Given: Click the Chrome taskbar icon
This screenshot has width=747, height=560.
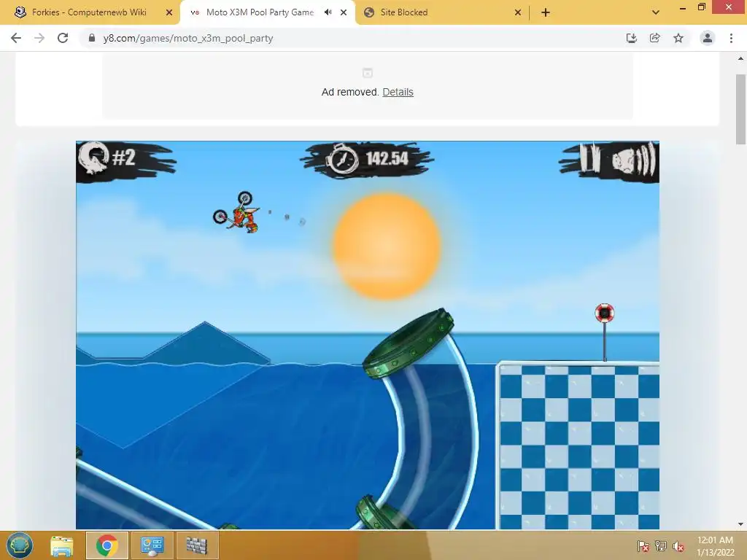Looking at the screenshot, I should [107, 545].
